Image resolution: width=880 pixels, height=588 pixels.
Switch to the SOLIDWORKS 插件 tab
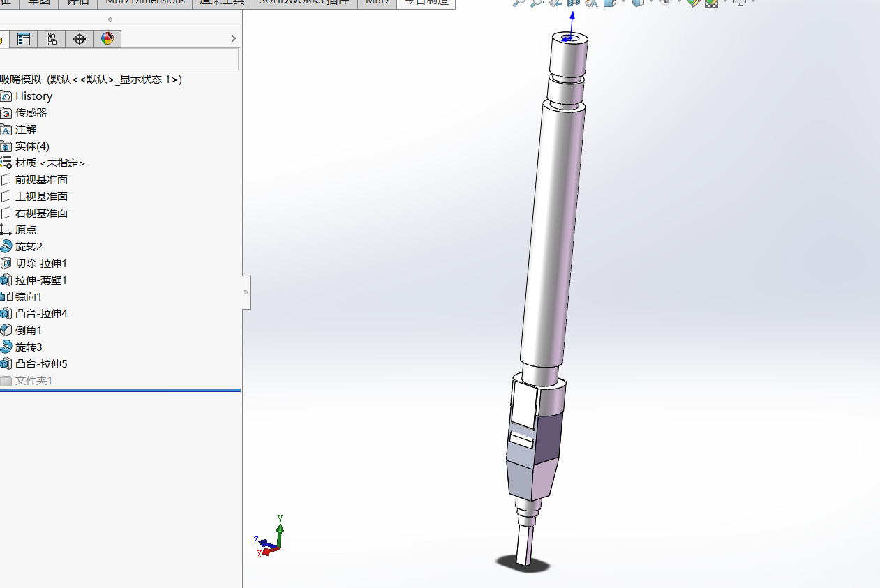(304, 3)
